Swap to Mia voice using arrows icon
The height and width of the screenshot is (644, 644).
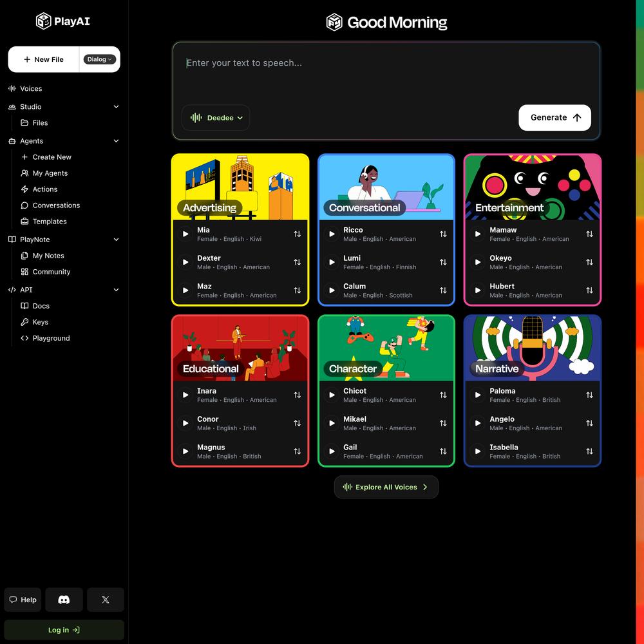[x=298, y=234]
